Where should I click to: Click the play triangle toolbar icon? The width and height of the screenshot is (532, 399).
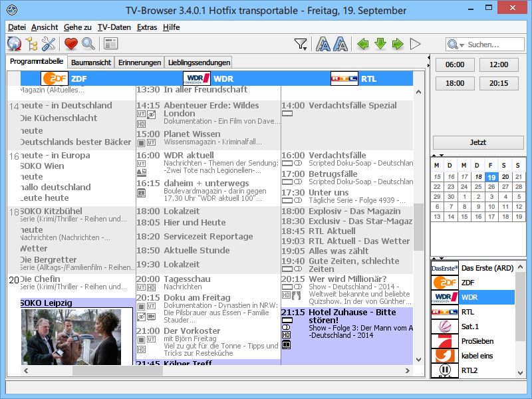(415, 44)
